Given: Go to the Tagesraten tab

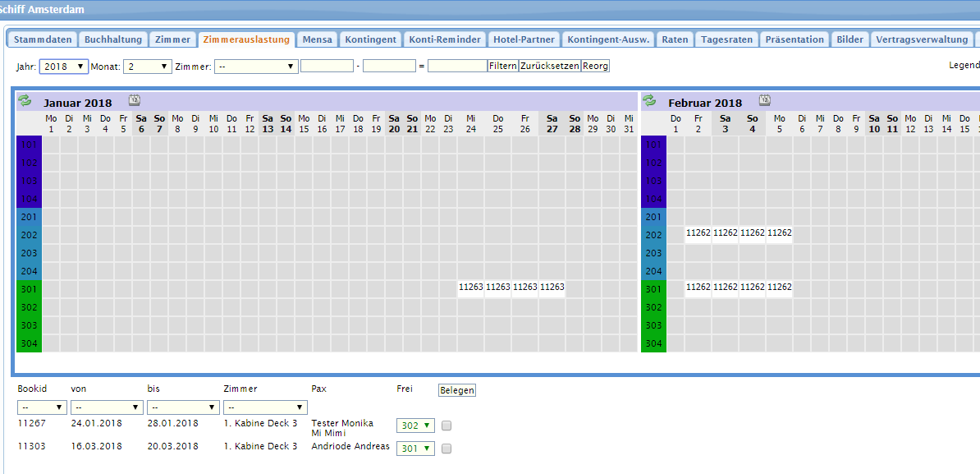Looking at the screenshot, I should coord(726,39).
